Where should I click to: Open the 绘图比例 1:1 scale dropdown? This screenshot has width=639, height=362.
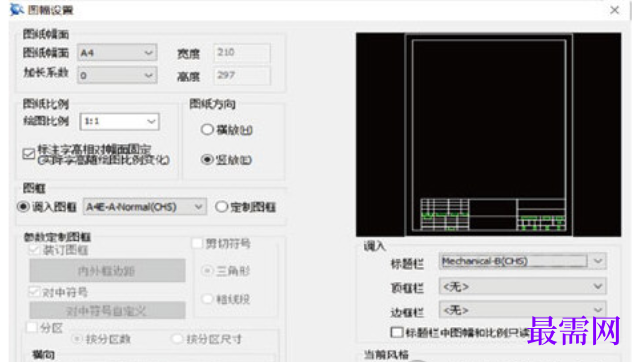coord(119,121)
